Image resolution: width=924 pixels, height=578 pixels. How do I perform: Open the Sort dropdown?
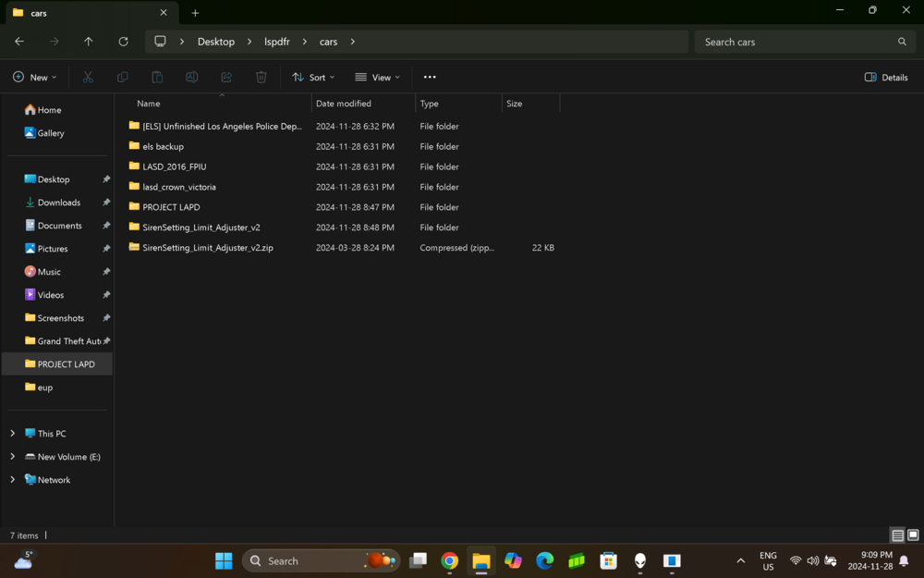(312, 77)
